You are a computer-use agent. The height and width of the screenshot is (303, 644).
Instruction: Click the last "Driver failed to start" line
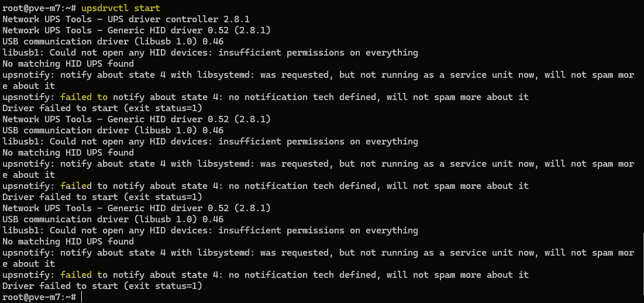102,286
